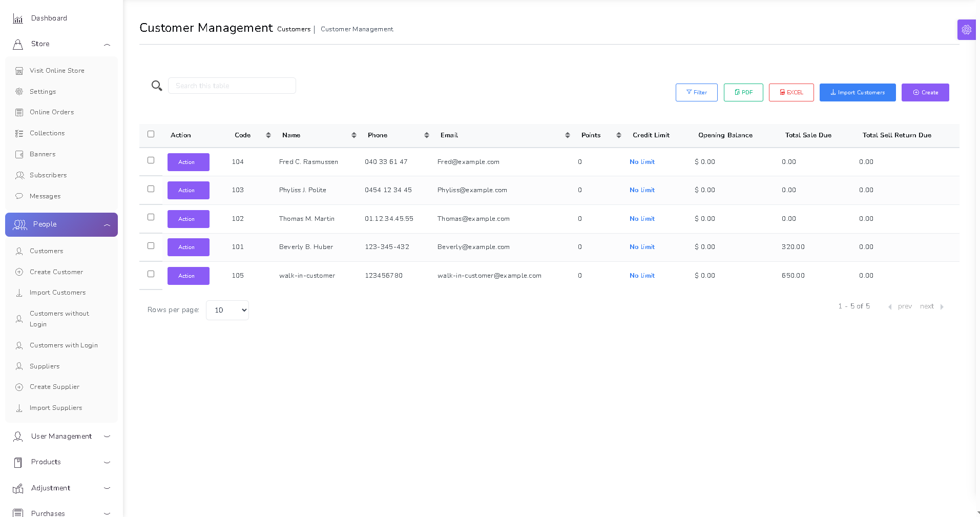Sort table by Email column arrows
This screenshot has height=517, width=980.
(x=567, y=135)
